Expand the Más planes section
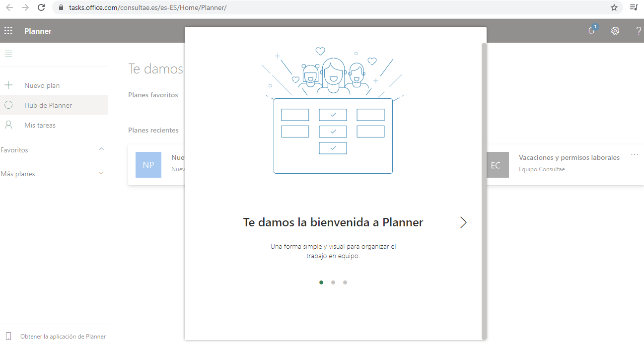The width and height of the screenshot is (644, 343). pos(101,173)
